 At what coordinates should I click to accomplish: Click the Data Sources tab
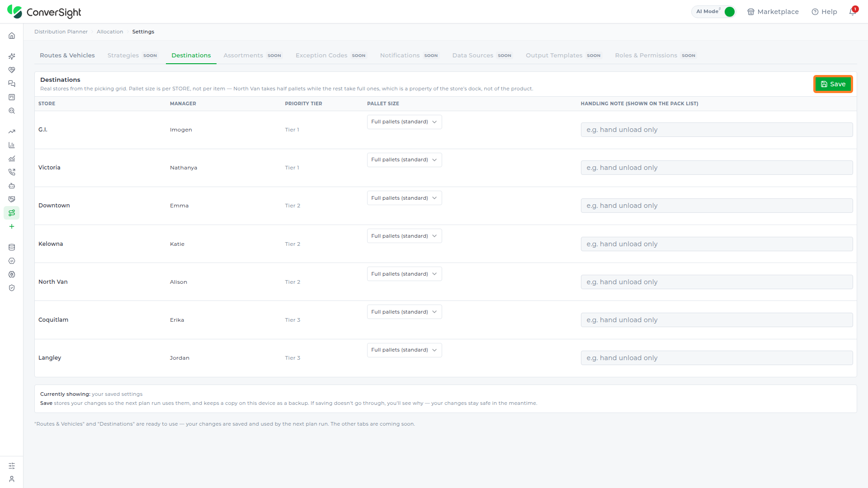(x=481, y=56)
